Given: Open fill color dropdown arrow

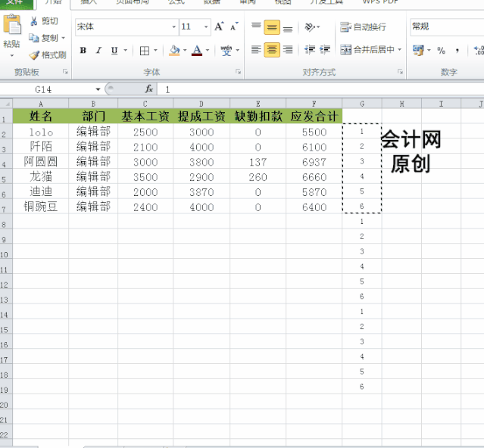Looking at the screenshot, I should [185, 50].
